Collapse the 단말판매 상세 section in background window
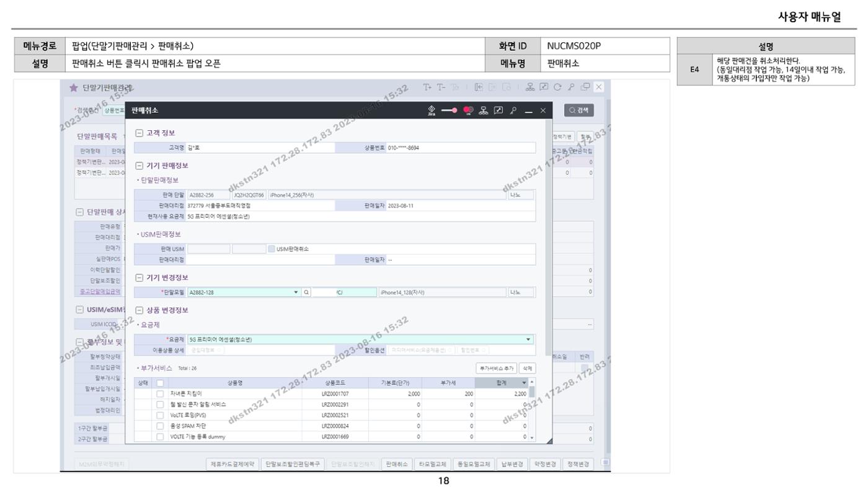 80,213
